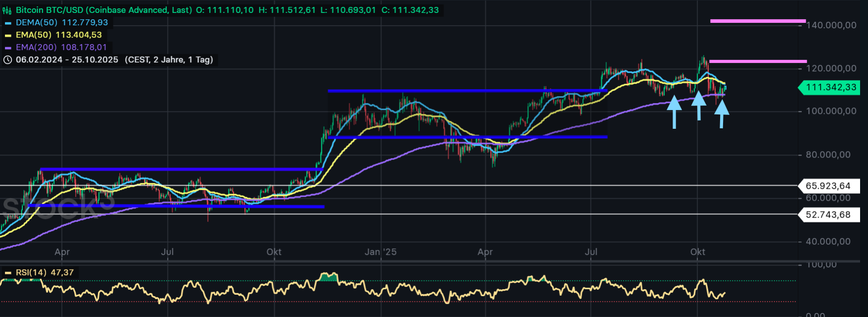The height and width of the screenshot is (317, 868).
Task: Select the 65.923,64 horizontal line price label
Action: 828,186
